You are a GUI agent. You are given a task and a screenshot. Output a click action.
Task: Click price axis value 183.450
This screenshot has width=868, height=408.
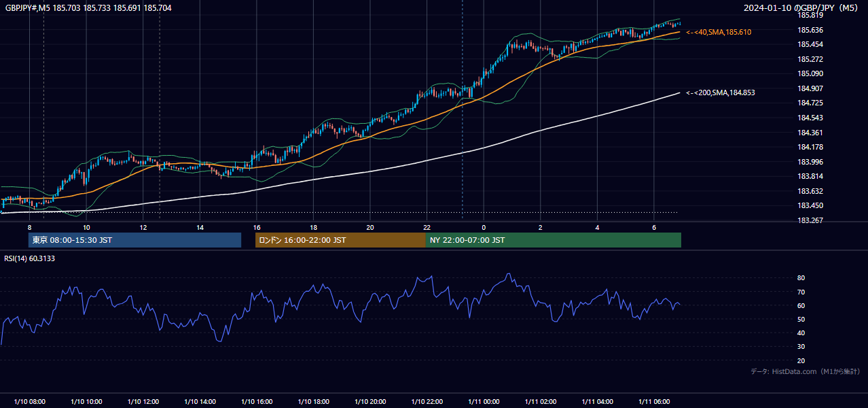click(x=810, y=205)
